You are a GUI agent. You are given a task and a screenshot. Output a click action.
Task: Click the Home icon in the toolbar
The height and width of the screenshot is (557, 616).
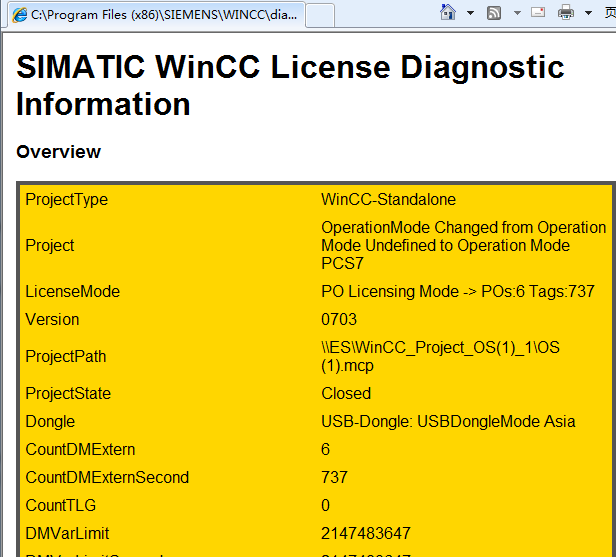[x=449, y=13]
